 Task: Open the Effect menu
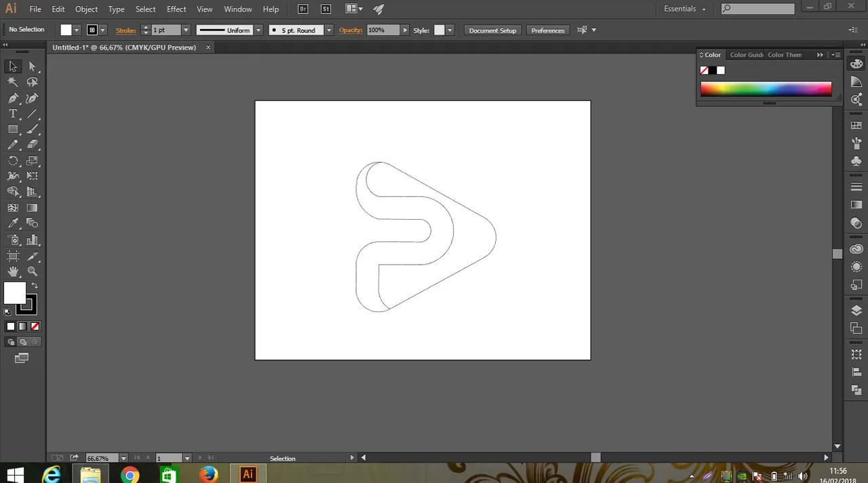tap(176, 9)
